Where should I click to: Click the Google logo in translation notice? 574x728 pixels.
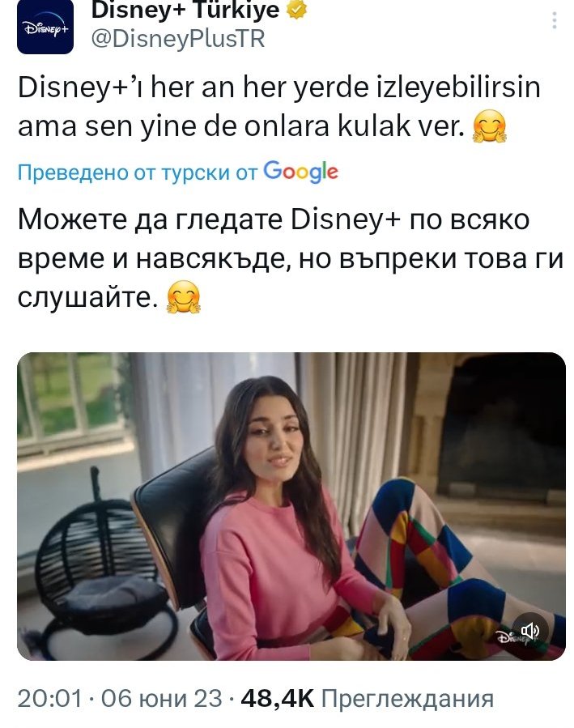[x=300, y=172]
